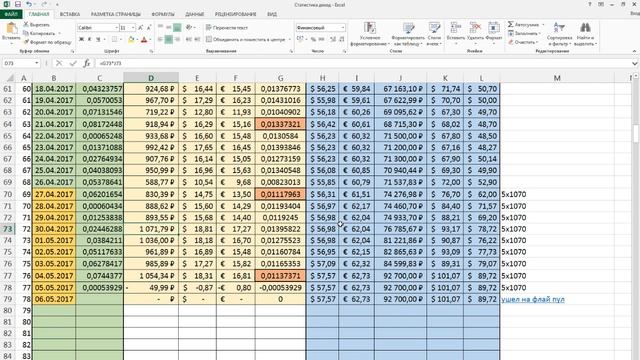Click the confirm checkmark in formula bar
This screenshot has width=640, height=360.
[73, 63]
